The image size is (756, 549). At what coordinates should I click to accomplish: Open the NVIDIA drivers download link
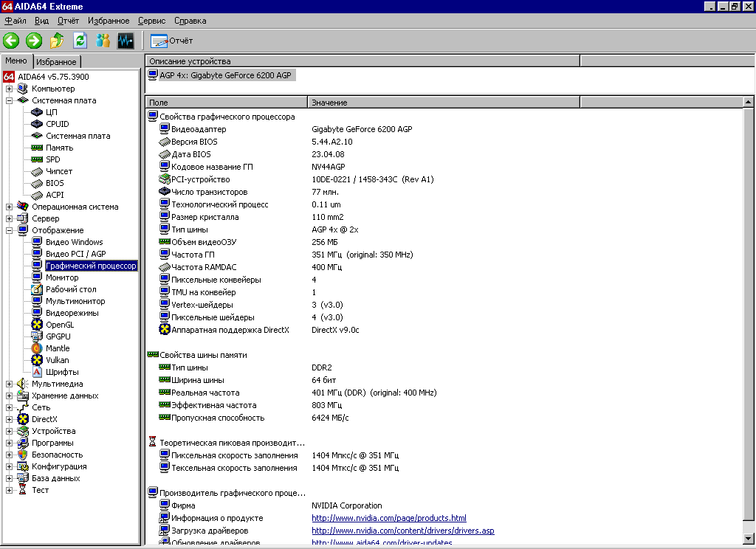(x=402, y=531)
